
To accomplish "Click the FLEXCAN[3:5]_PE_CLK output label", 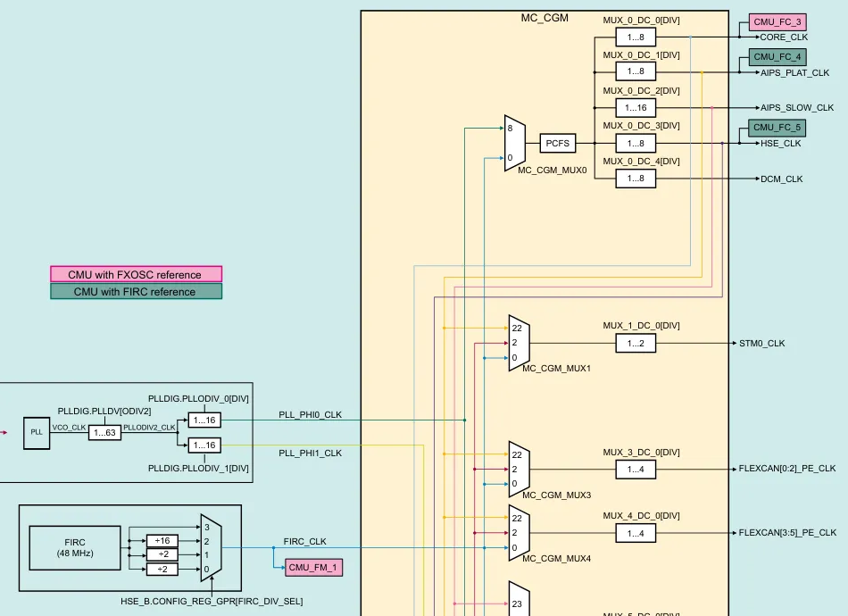I will [788, 533].
